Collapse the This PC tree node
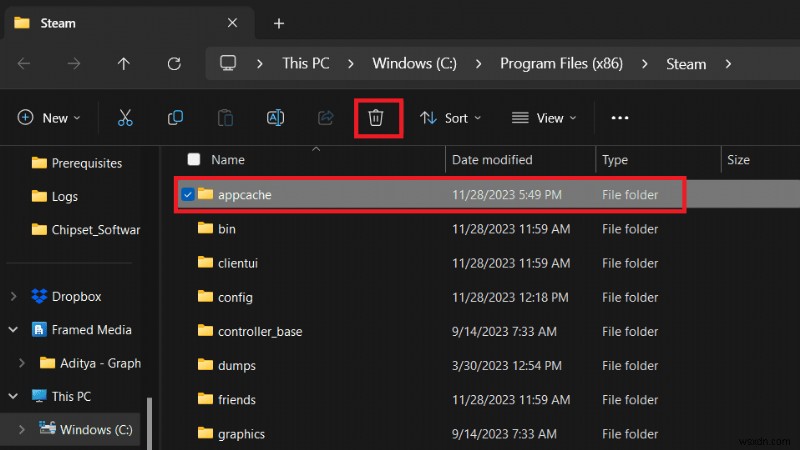800x450 pixels. coord(14,396)
